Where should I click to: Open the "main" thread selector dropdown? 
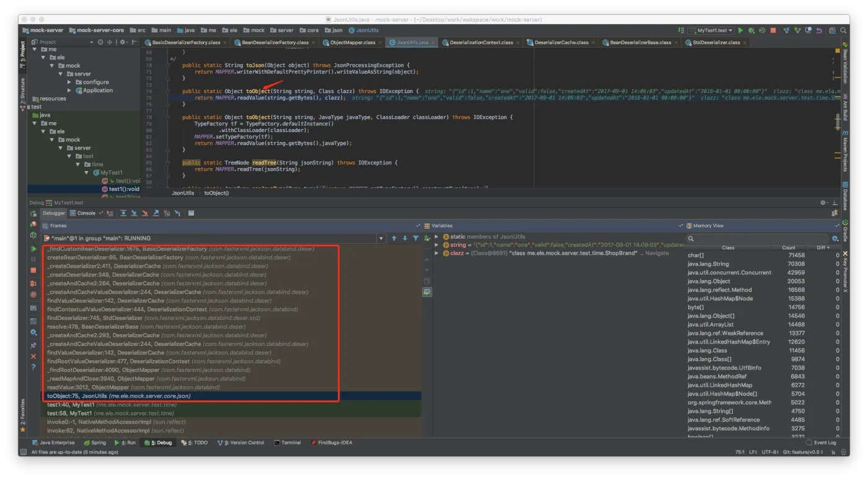point(381,239)
